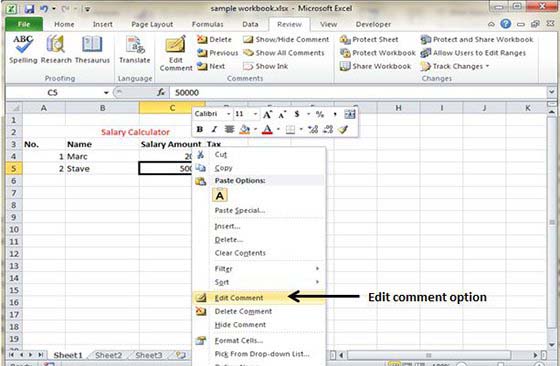Toggle Bold in mini toolbar
The height and width of the screenshot is (366, 560).
pos(200,129)
